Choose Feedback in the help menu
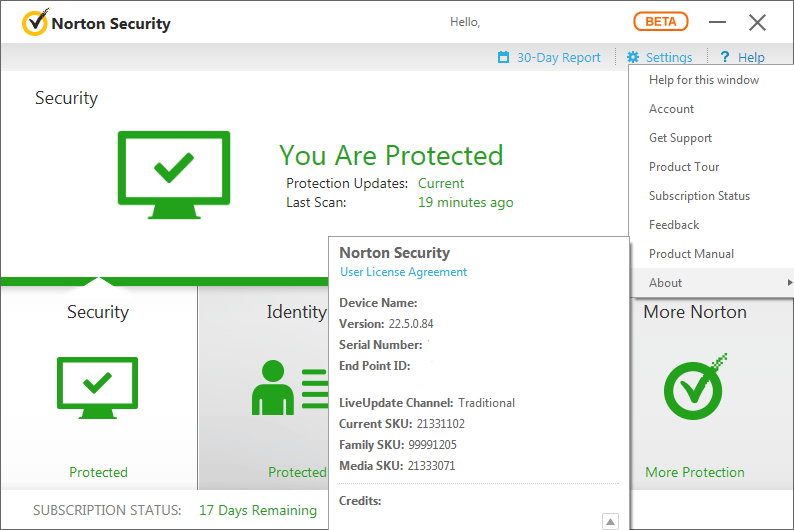 674,225
